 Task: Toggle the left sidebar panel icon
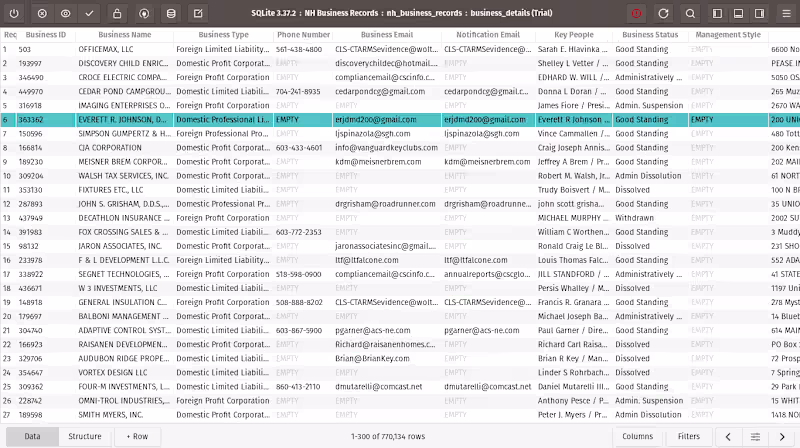click(717, 14)
